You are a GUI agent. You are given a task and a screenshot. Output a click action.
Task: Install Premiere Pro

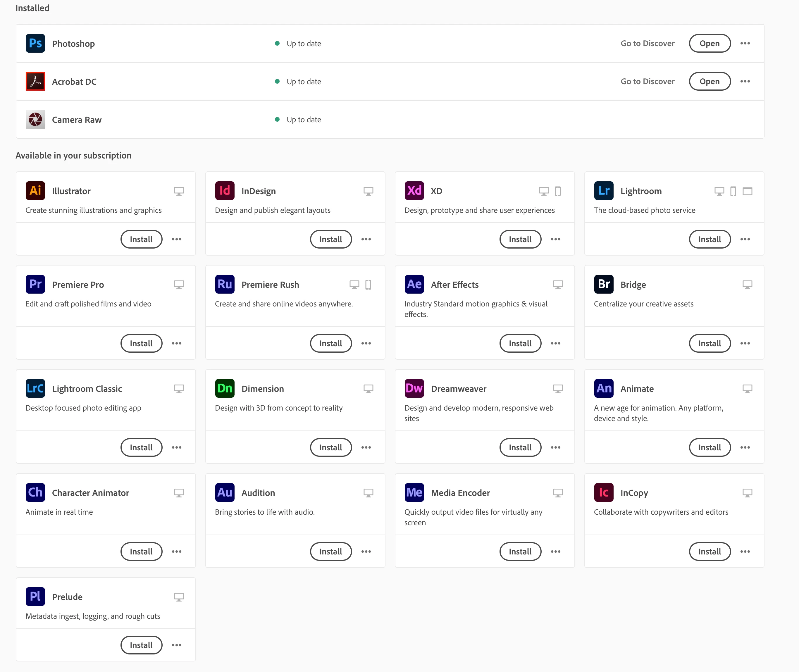141,343
